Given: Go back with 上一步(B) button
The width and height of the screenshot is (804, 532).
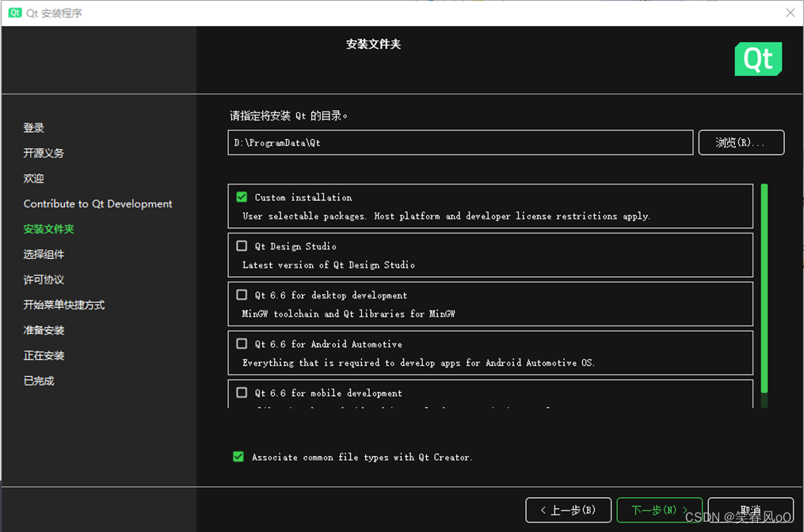Looking at the screenshot, I should [x=568, y=510].
